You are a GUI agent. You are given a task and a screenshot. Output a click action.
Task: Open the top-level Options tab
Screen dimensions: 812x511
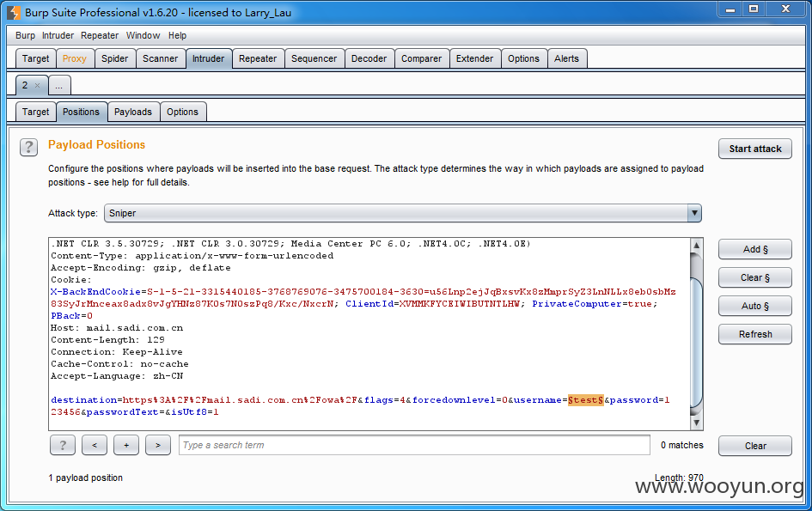pyautogui.click(x=523, y=58)
